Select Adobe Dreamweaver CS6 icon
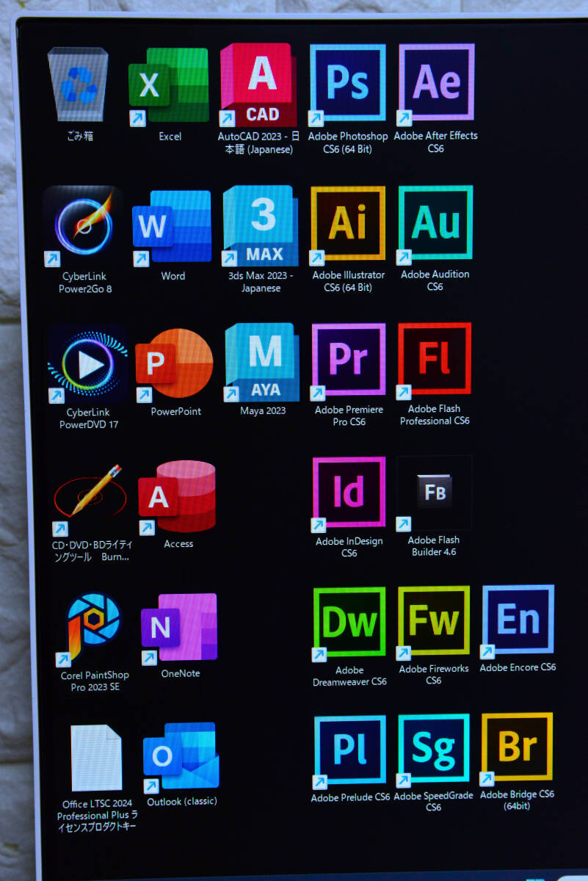This screenshot has width=588, height=881. pyautogui.click(x=349, y=624)
